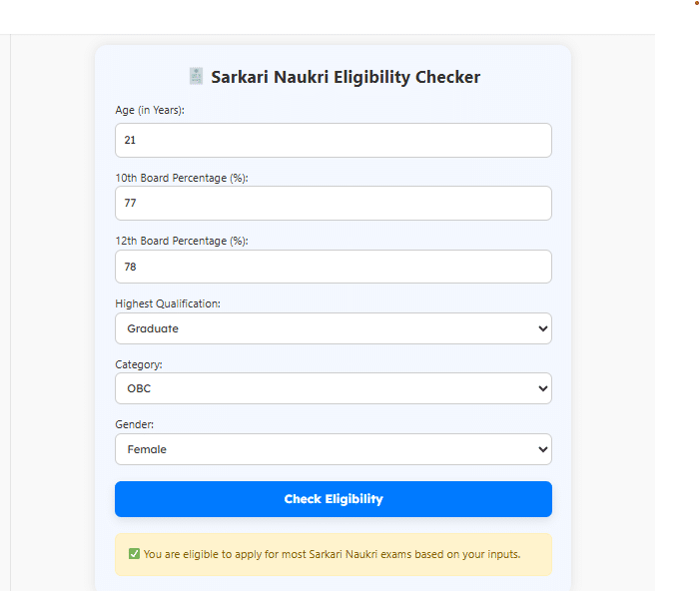Open the Category dropdown showing OBC

coord(334,388)
